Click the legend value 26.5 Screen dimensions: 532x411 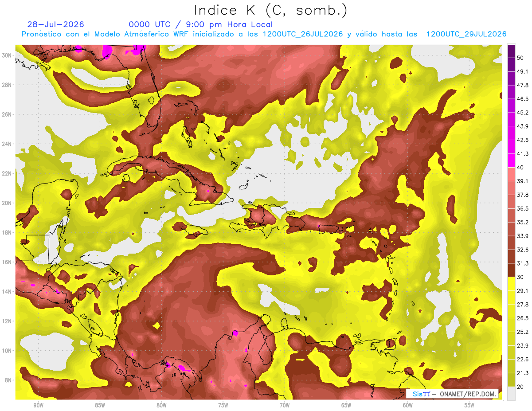(523, 318)
